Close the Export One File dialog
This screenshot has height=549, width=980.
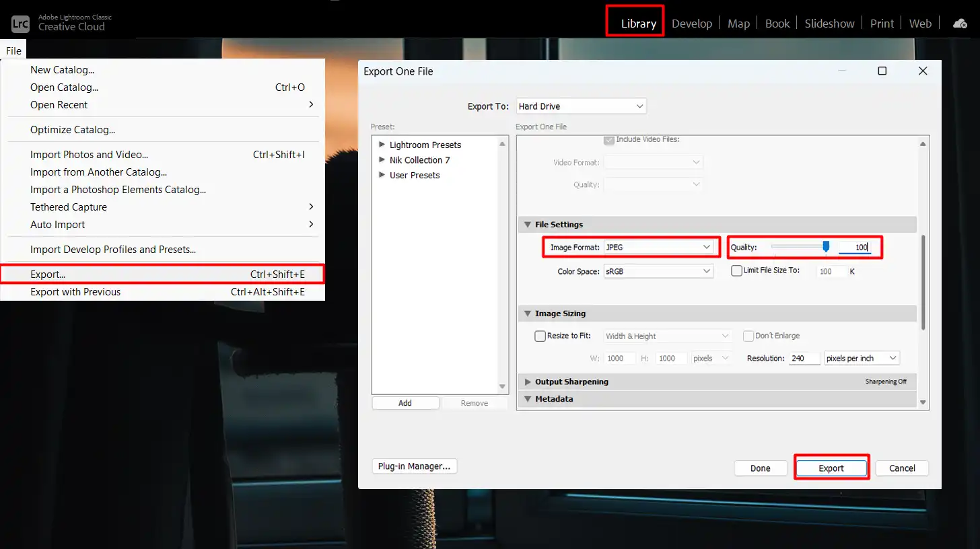[x=922, y=71]
